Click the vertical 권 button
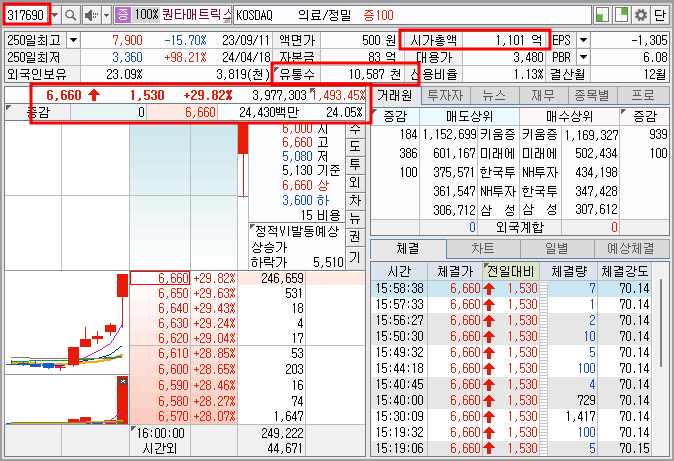This screenshot has height=461, width=674. 355,237
